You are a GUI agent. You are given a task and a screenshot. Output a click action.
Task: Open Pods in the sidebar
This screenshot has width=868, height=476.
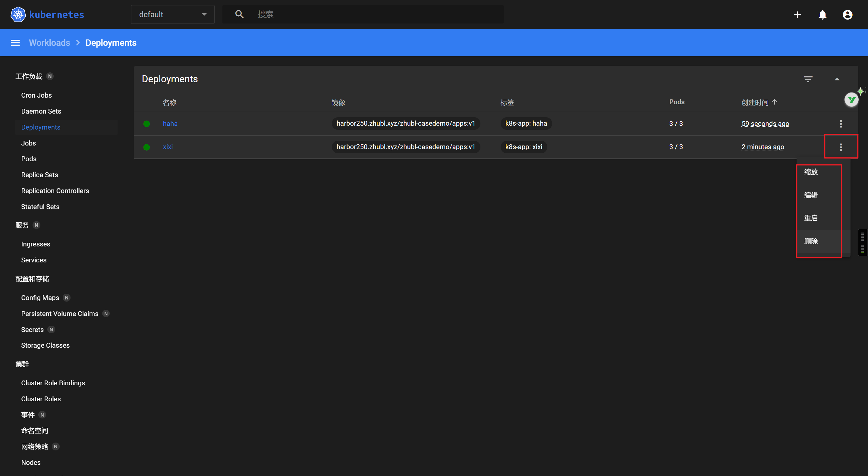(29, 159)
